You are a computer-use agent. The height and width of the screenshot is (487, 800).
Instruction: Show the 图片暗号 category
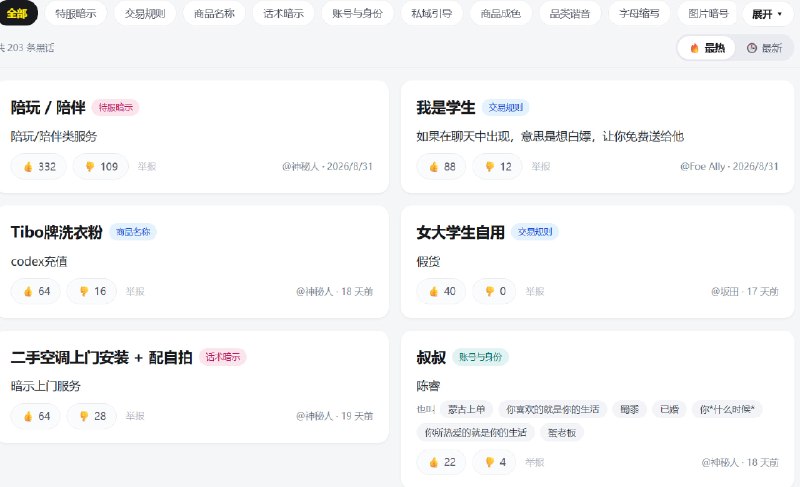click(708, 13)
